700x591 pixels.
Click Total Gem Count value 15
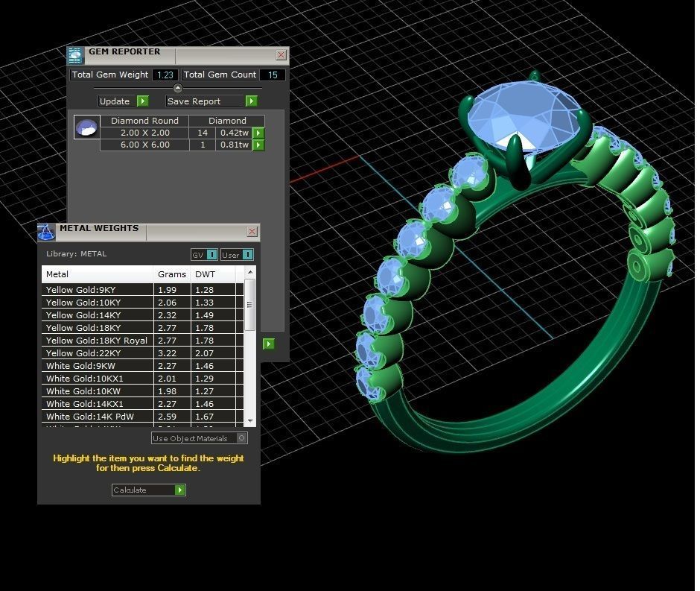pos(273,75)
